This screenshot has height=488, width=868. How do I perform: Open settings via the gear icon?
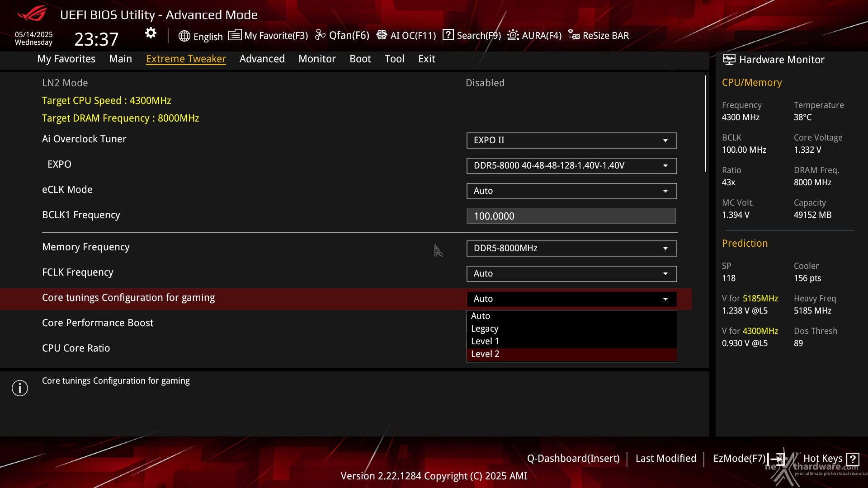(x=151, y=33)
